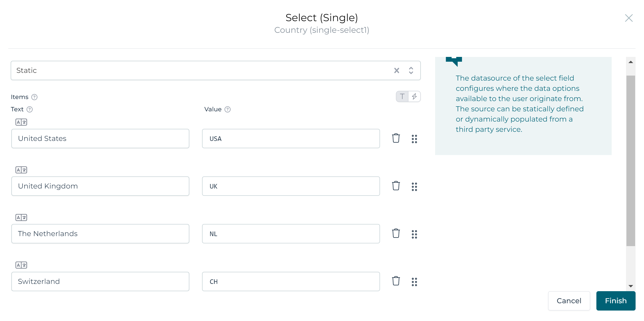
Task: Open translations for the United States option
Action: pos(21,122)
